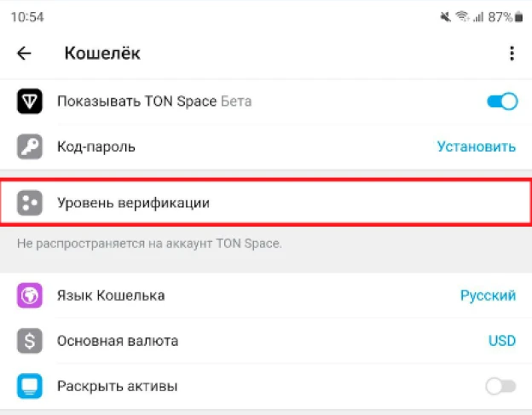Open the Русский language selector

point(488,296)
